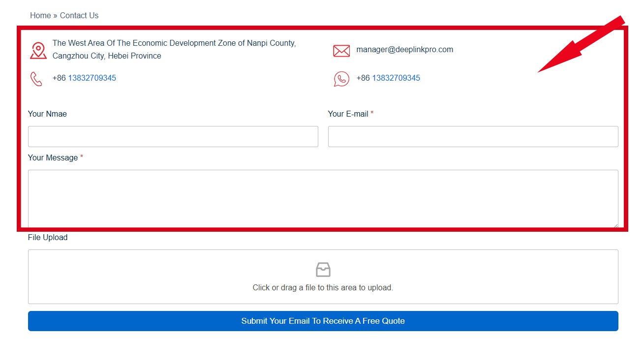
Task: Focus the Your Nmae input field
Action: point(173,136)
